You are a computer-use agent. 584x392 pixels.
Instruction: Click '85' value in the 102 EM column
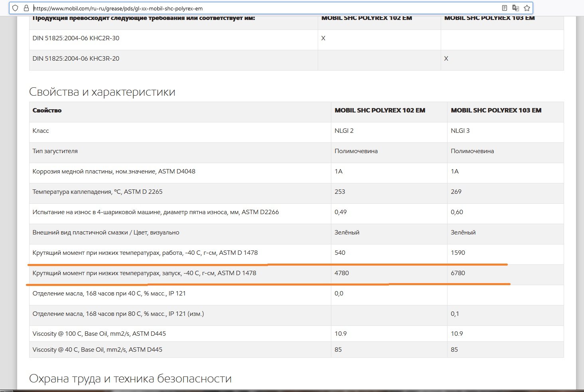click(338, 350)
